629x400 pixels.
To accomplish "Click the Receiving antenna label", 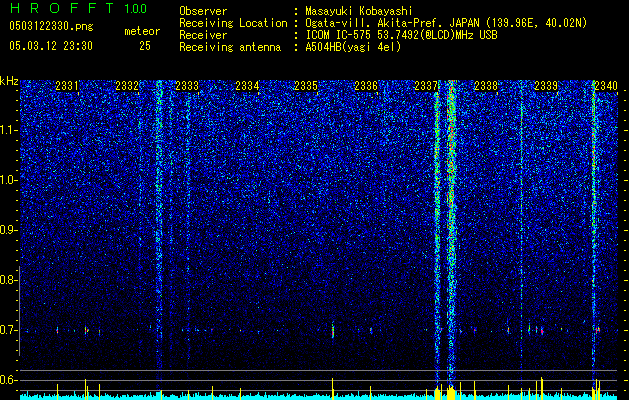I will pyautogui.click(x=230, y=47).
